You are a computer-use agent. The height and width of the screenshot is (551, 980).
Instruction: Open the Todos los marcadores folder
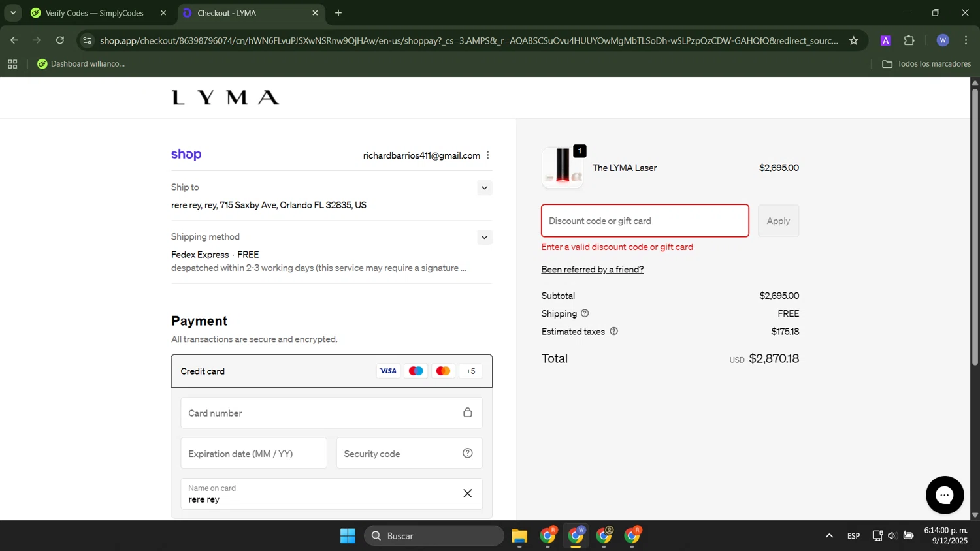pos(926,64)
